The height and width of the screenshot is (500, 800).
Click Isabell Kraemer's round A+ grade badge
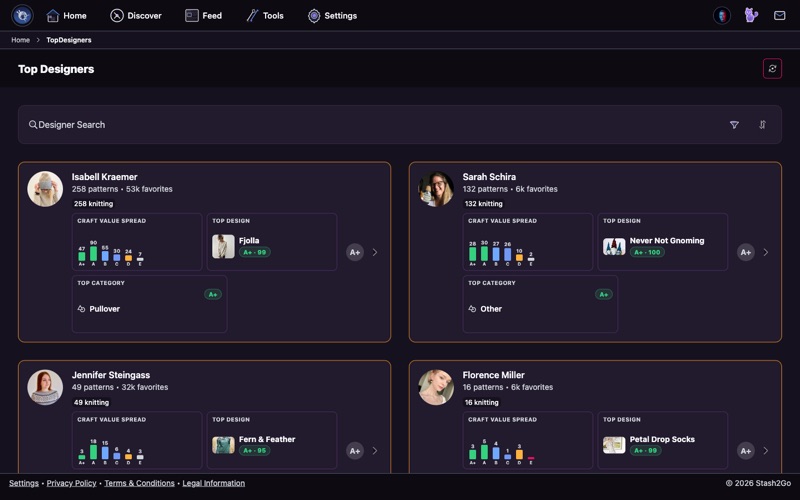click(x=355, y=252)
